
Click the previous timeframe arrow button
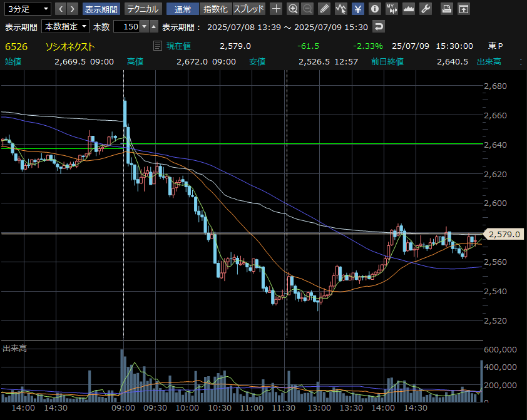(61, 9)
